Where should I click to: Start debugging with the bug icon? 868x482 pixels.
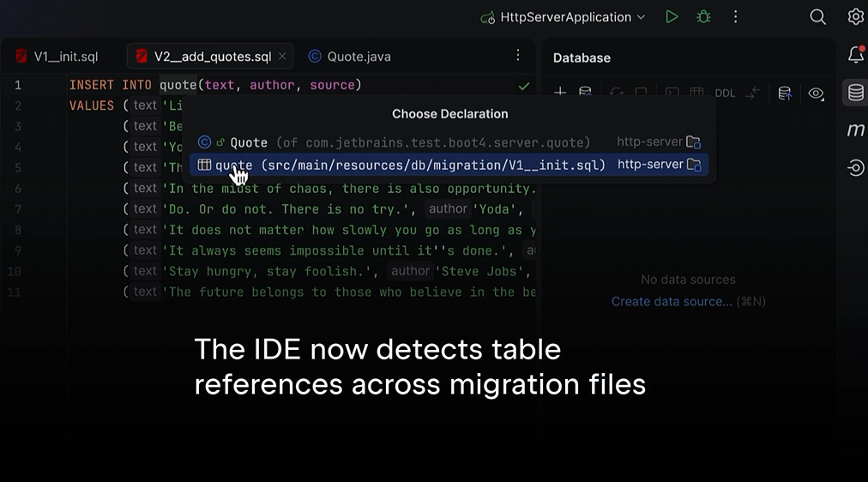click(703, 17)
